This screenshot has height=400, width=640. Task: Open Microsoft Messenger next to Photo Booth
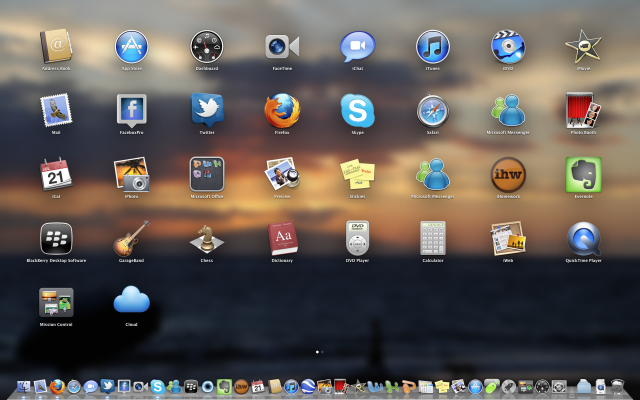508,111
